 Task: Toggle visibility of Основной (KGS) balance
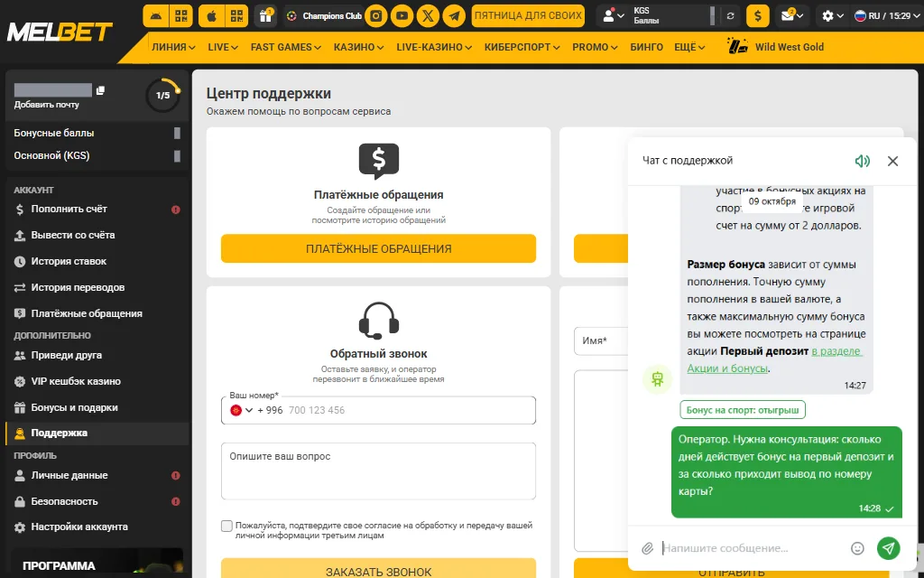[177, 156]
